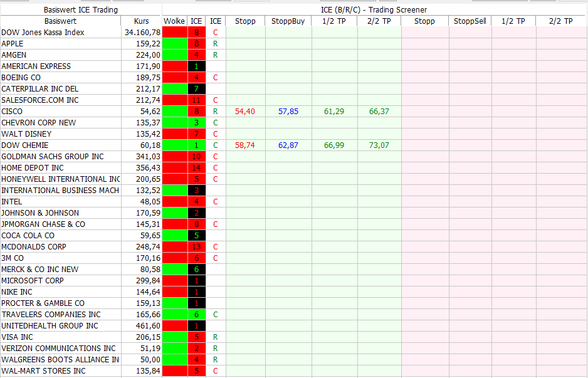This screenshot has height=378, width=588.
Task: Select TRAVELERS COMPANIES INC row
Action: point(51,314)
